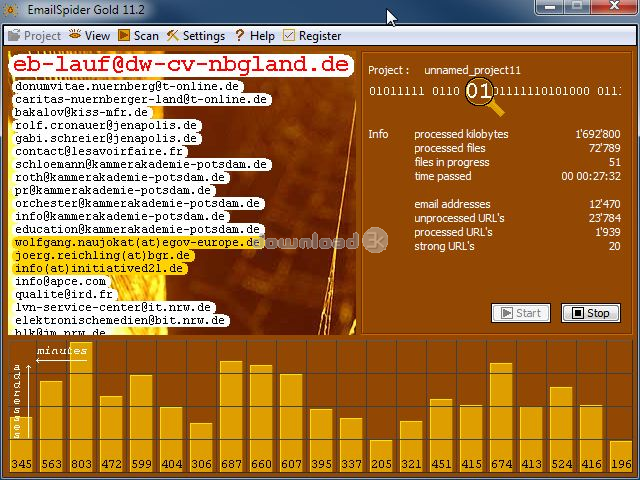The image size is (640, 480).
Task: Select info@apce.com entry
Action: [x=60, y=281]
